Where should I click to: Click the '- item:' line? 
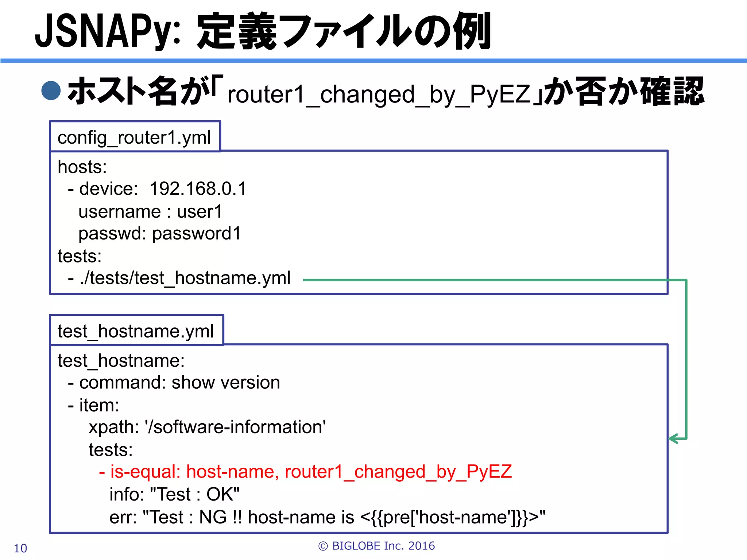click(93, 405)
